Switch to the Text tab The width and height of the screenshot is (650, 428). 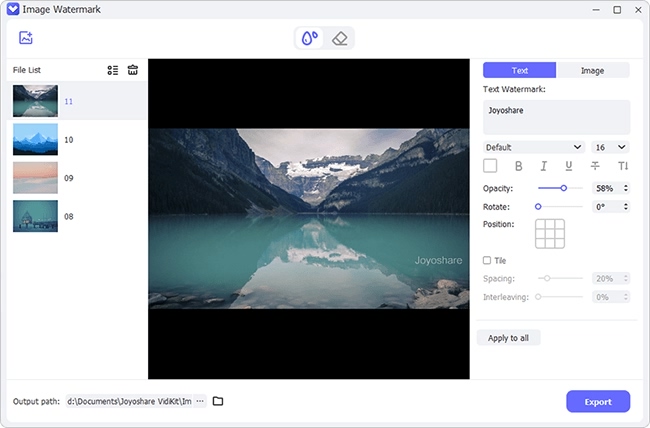(x=519, y=71)
